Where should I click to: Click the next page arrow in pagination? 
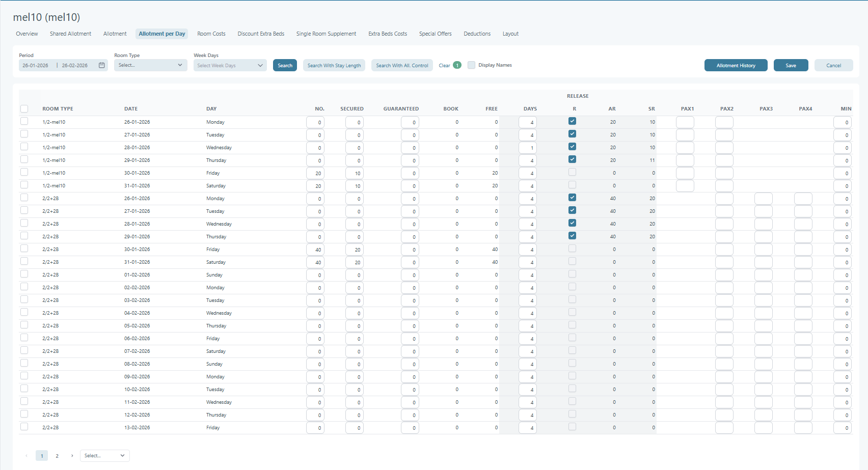pos(72,456)
